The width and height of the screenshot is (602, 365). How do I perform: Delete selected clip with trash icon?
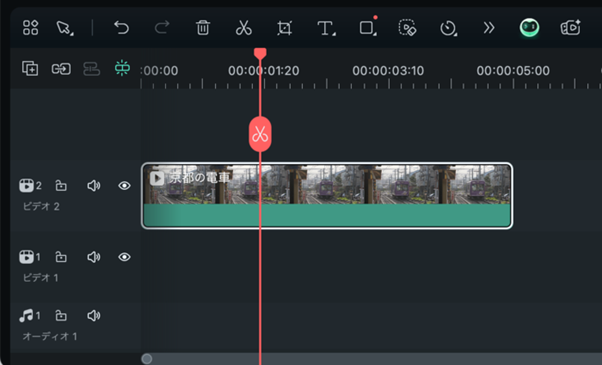tap(203, 28)
